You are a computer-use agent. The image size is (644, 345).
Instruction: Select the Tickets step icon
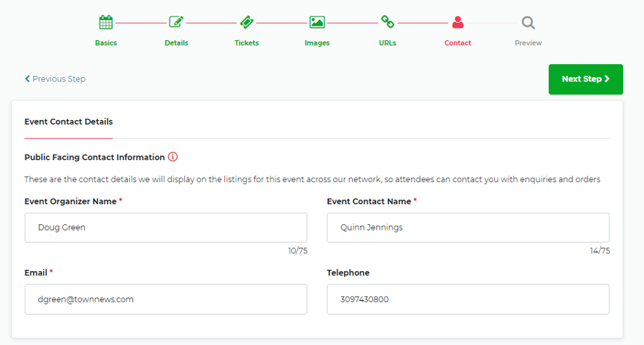[246, 22]
